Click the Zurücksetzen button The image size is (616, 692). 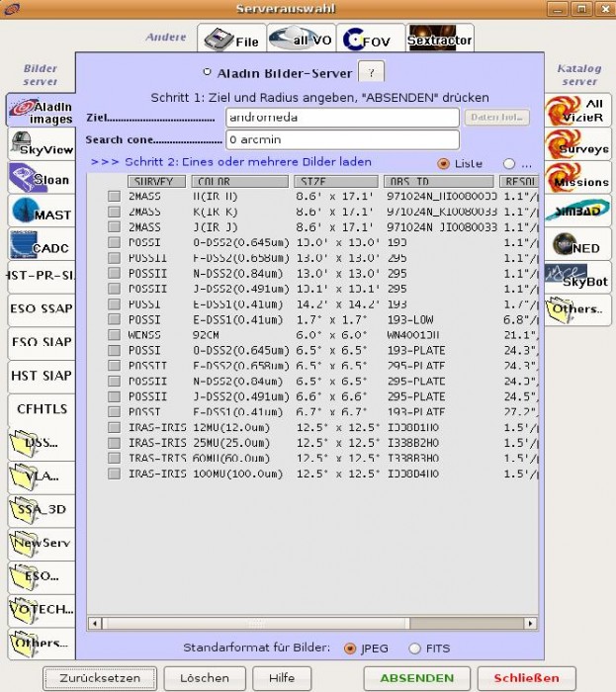click(x=100, y=679)
